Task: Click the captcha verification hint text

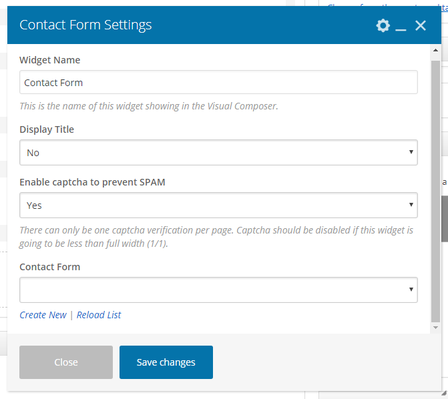Action: point(216,237)
